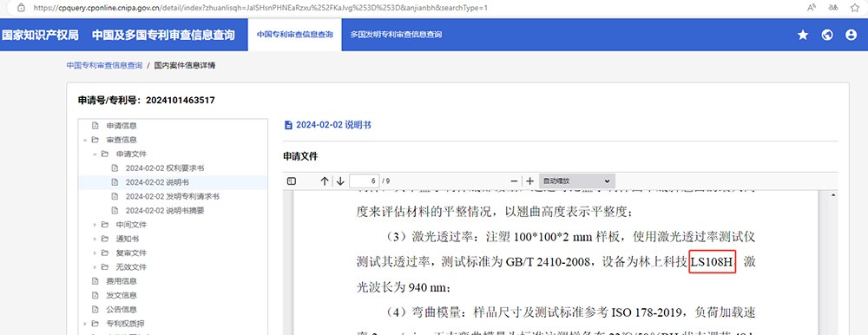Click the read aloud icon in address bar
Image resolution: width=868 pixels, height=335 pixels.
click(x=812, y=8)
